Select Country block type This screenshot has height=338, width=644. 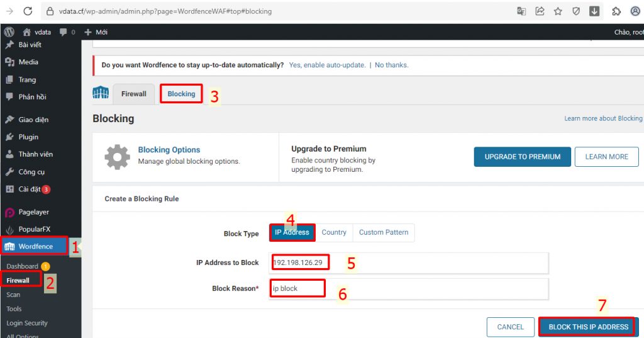point(334,232)
